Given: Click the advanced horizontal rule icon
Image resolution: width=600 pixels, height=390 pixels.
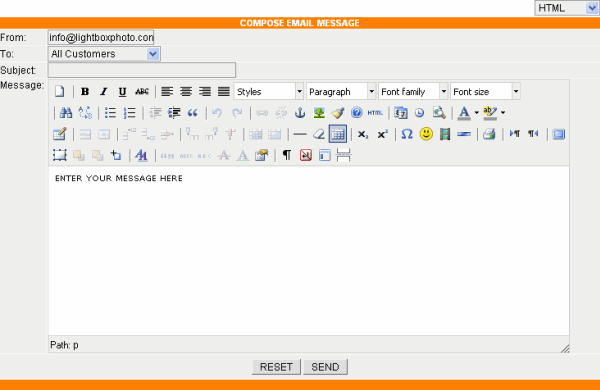Looking at the screenshot, I should [x=464, y=134].
